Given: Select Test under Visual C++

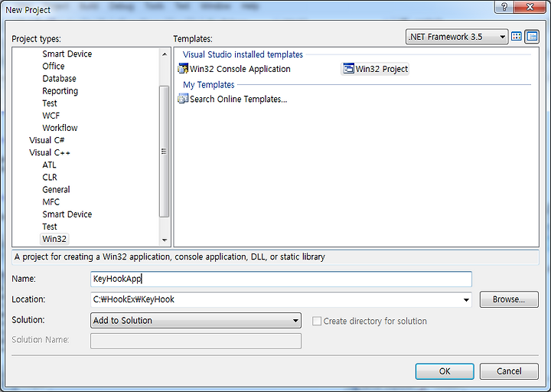Looking at the screenshot, I should [50, 227].
